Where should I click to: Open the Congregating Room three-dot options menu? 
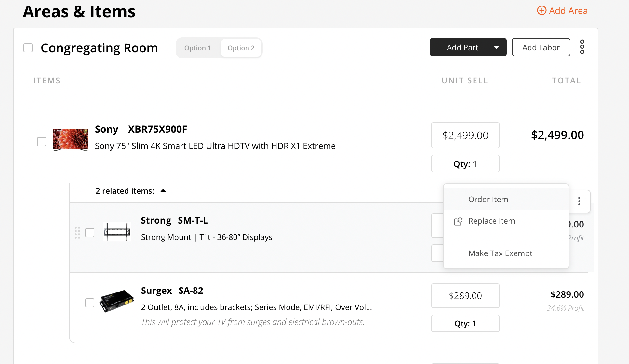coord(582,47)
